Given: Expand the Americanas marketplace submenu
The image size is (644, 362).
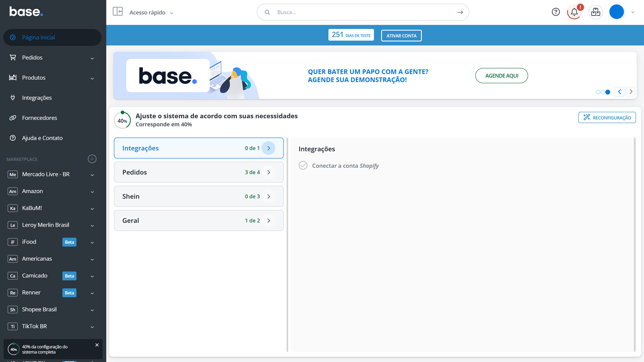Looking at the screenshot, I should tap(92, 259).
